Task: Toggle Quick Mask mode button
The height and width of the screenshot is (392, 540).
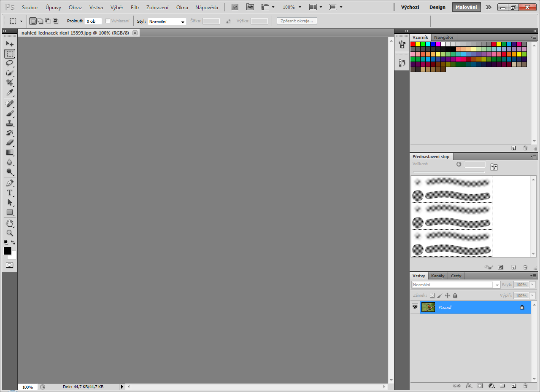Action: pos(9,265)
